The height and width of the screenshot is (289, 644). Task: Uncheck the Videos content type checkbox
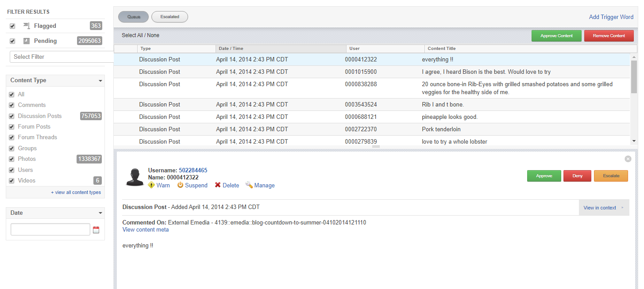click(12, 181)
